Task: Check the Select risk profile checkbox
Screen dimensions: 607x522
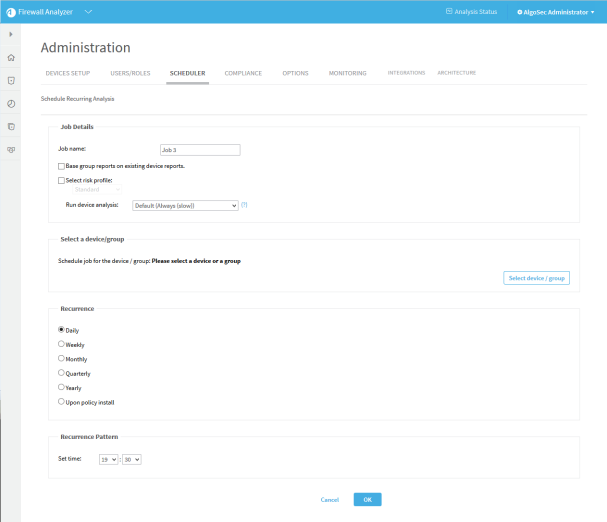Action: 62,180
